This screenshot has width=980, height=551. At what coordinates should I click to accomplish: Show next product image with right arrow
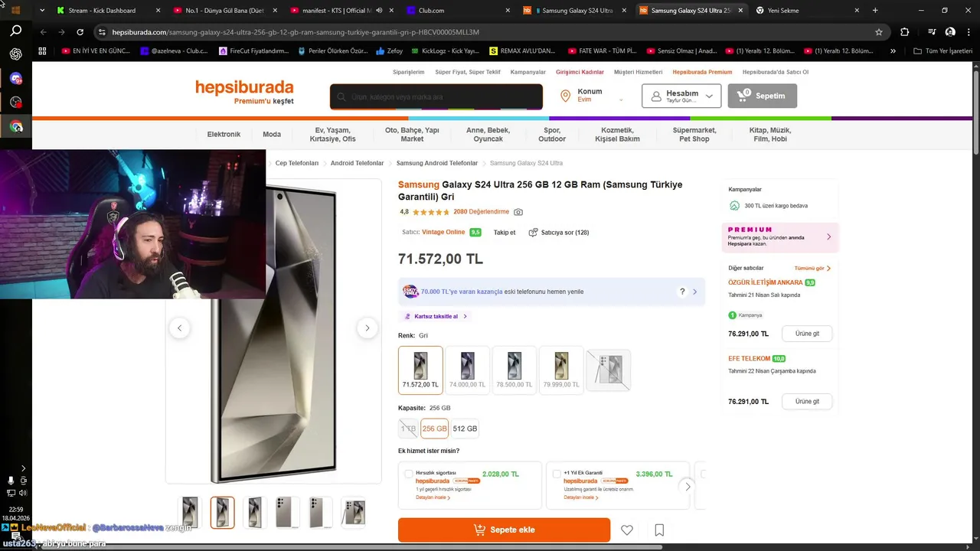point(367,328)
